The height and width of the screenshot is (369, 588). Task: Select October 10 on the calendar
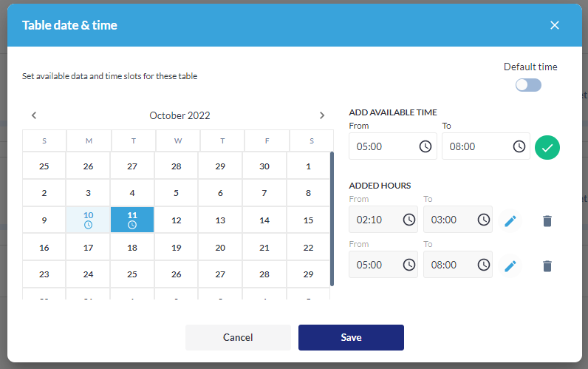[88, 220]
